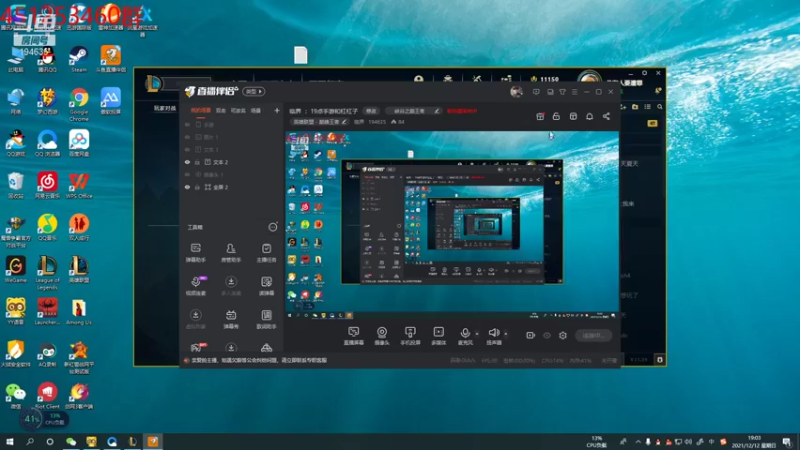Switch to the fourth scene tab
The width and height of the screenshot is (800, 450).
[256, 110]
